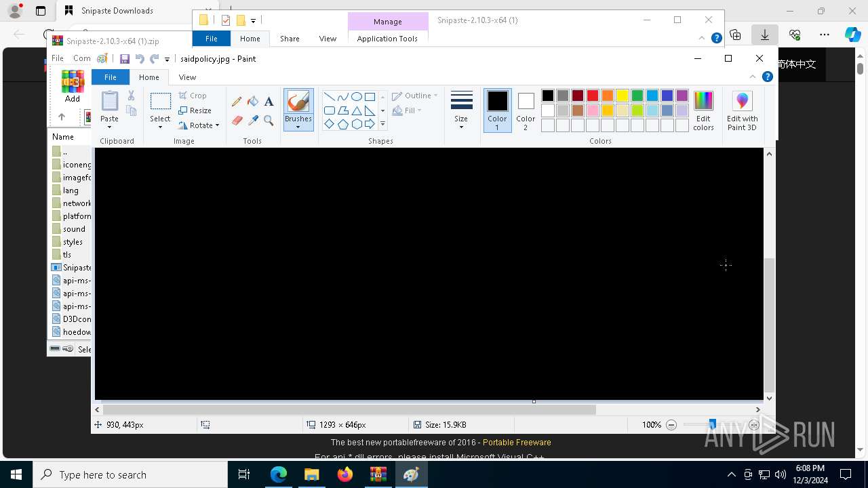
Task: Open Application Tools tab in File Explorer
Action: pyautogui.click(x=387, y=39)
